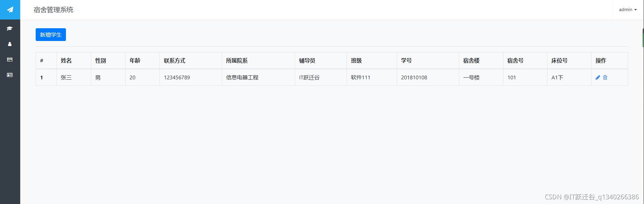The width and height of the screenshot is (644, 204).
Task: Click the 新增学生 button
Action: tap(51, 35)
